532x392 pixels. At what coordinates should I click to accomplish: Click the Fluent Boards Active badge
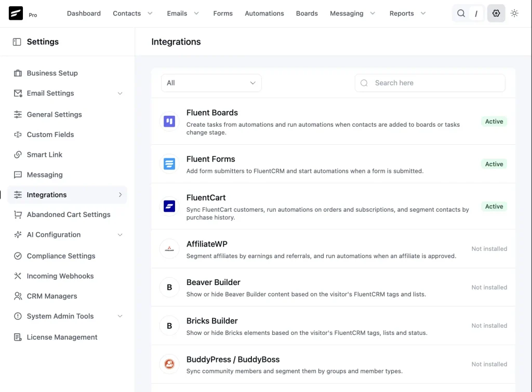(494, 121)
